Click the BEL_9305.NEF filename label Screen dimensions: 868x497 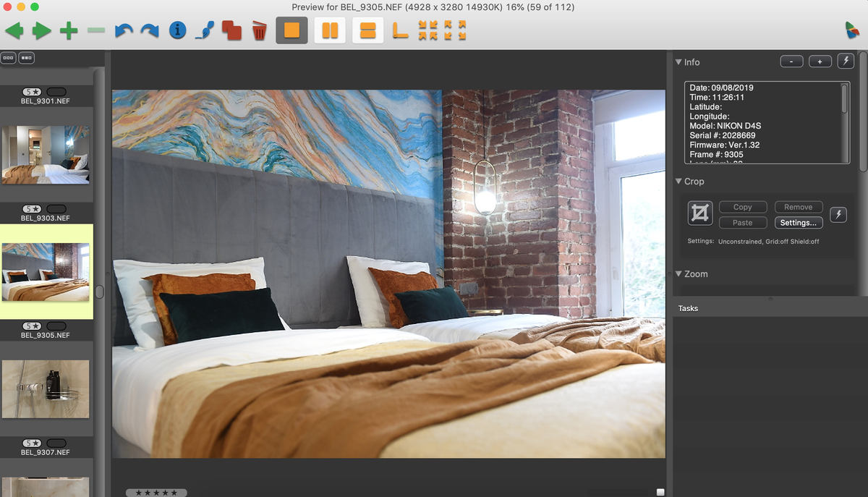[46, 335]
